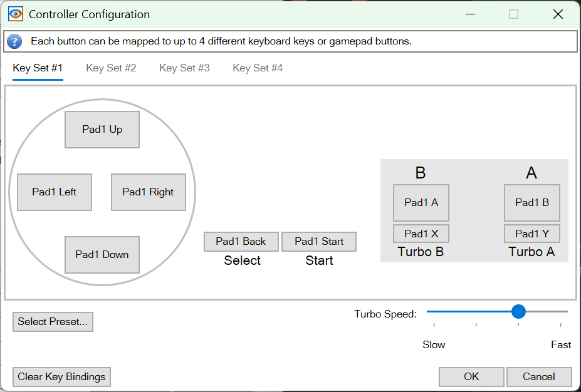This screenshot has width=581, height=392.
Task: Click the A button binding labeled Pad1 B
Action: 531,202
